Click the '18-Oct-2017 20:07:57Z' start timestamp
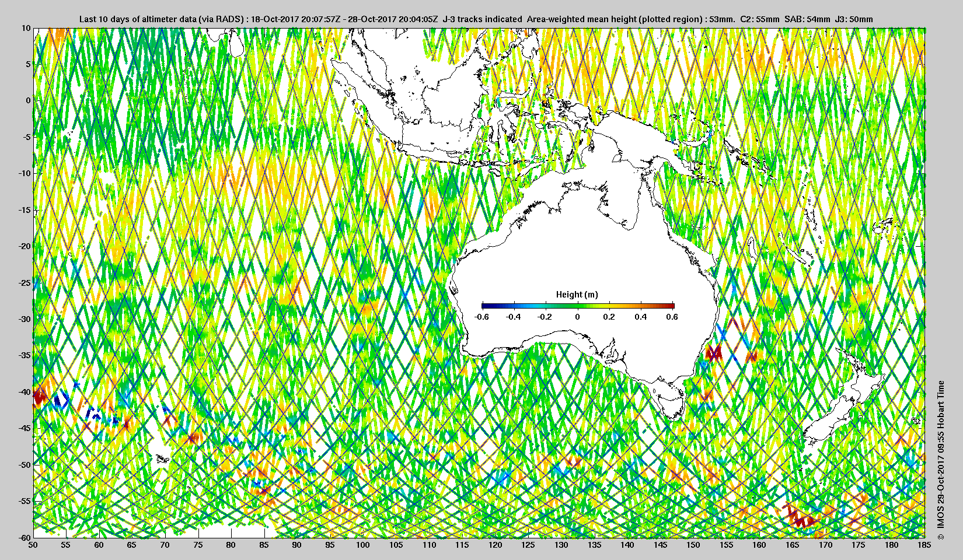The width and height of the screenshot is (963, 560). (x=295, y=19)
